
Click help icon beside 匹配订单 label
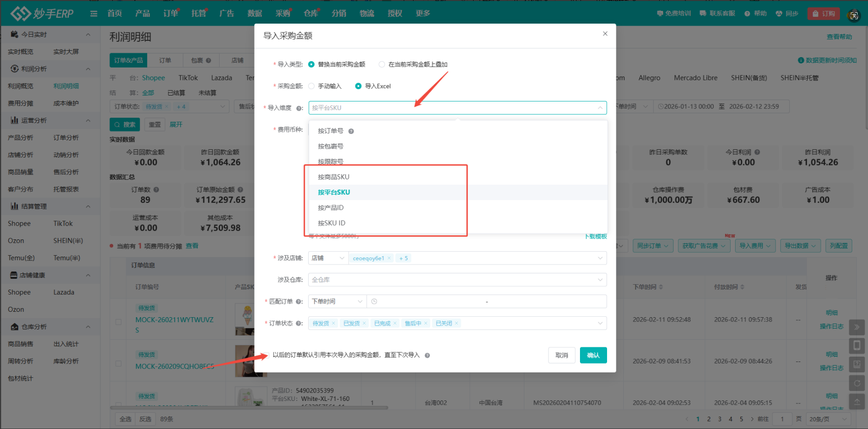[299, 301]
